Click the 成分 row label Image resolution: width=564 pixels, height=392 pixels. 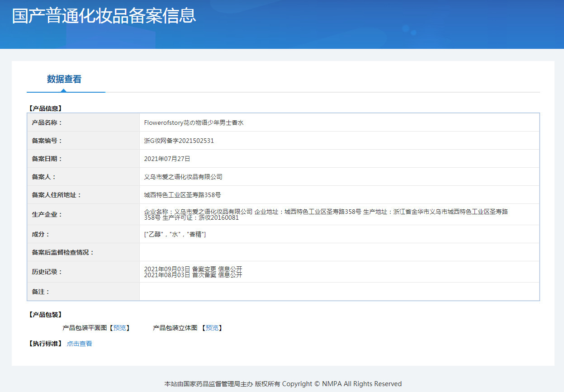[x=41, y=234]
